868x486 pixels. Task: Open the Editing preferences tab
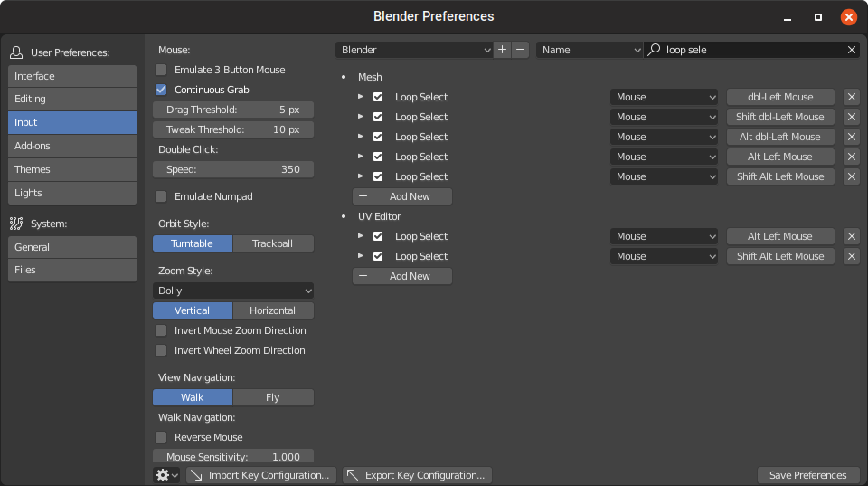coord(72,100)
